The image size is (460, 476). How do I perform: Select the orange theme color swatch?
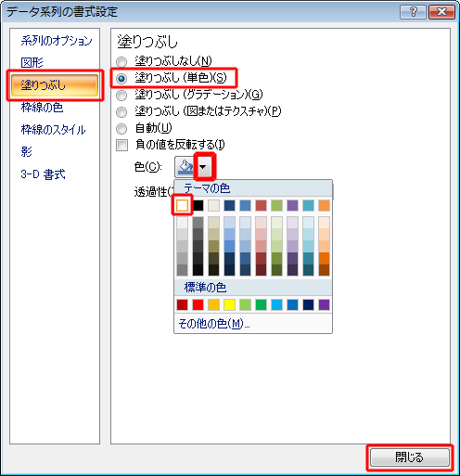(324, 205)
